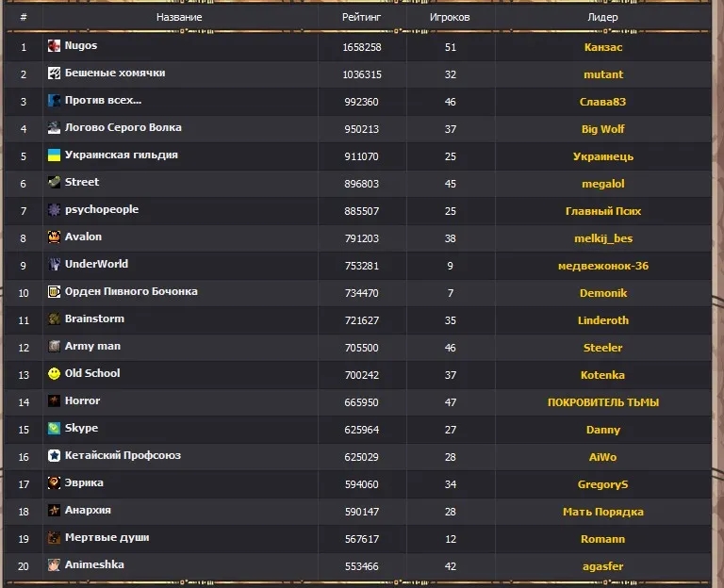Screen dimensions: 724x588
Task: Open leader profile Kotenka
Action: pos(602,375)
